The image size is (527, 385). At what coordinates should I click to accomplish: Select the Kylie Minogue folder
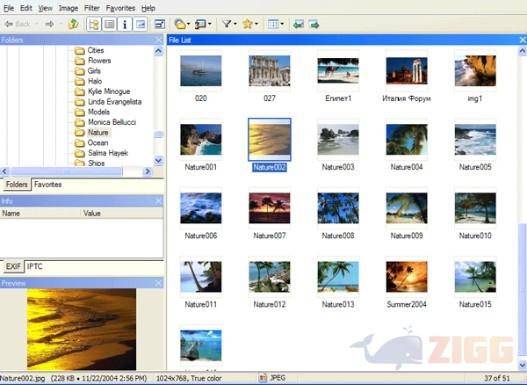[109, 91]
